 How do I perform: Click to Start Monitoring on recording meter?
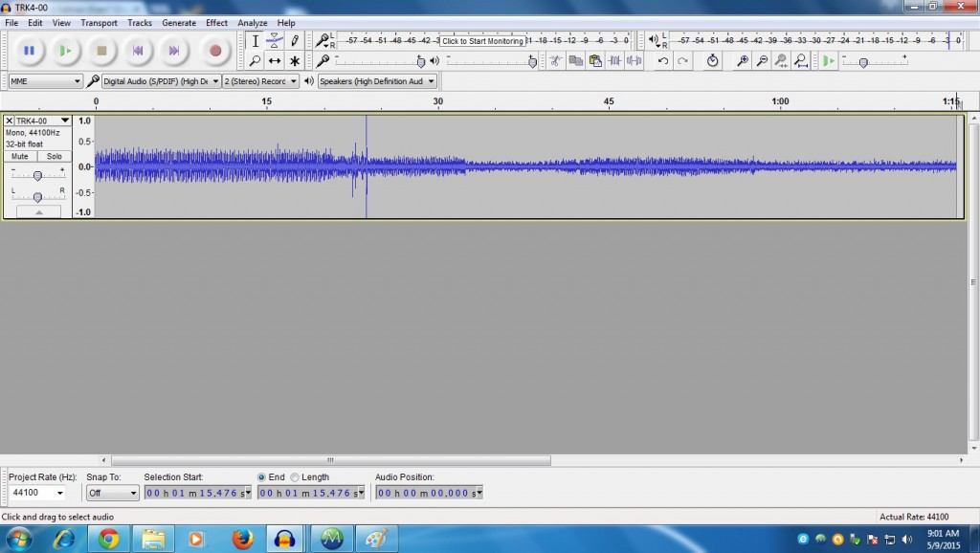(482, 41)
